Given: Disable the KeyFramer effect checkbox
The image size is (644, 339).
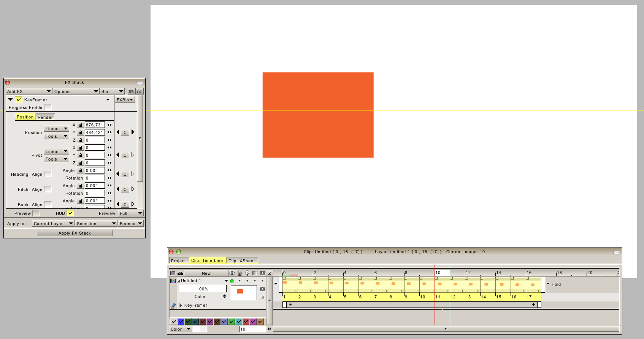Looking at the screenshot, I should (19, 100).
